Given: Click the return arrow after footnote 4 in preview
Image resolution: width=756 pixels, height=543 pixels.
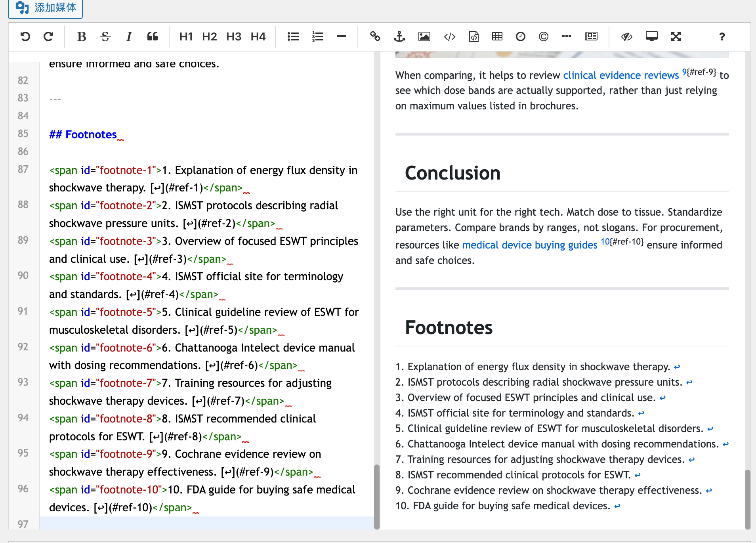Looking at the screenshot, I should 641,413.
